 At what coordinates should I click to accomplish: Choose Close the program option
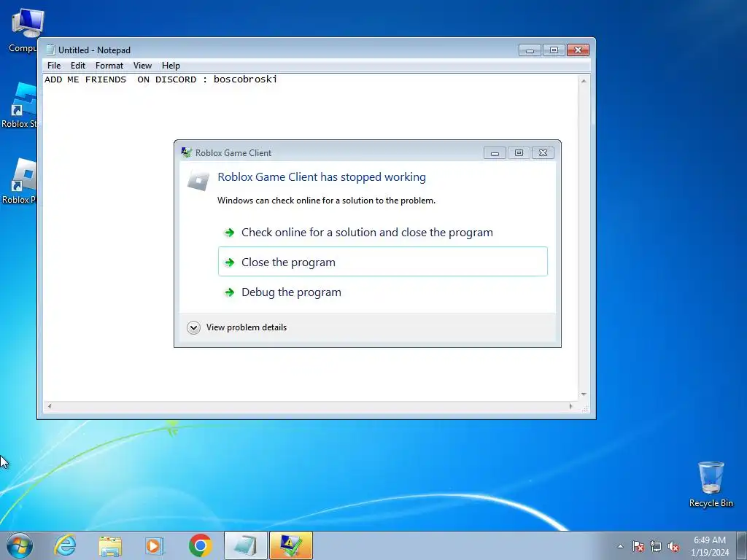tap(382, 262)
